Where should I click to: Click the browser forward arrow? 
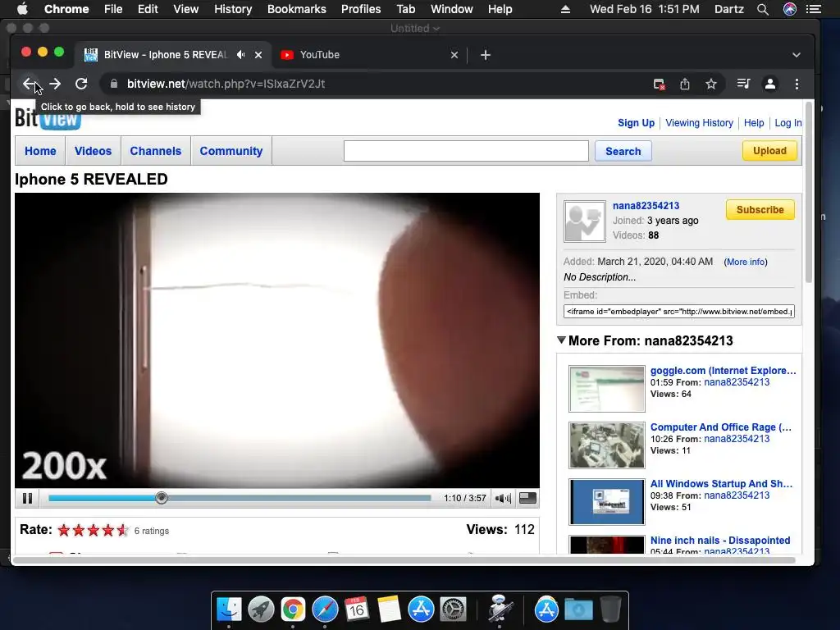click(x=55, y=84)
